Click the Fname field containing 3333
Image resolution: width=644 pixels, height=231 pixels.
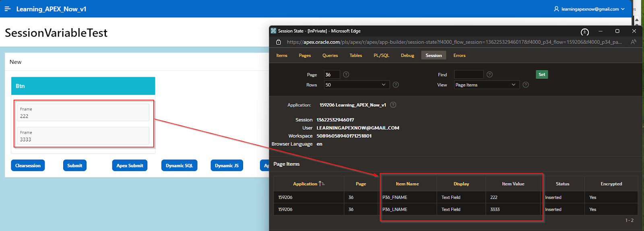coord(83,136)
